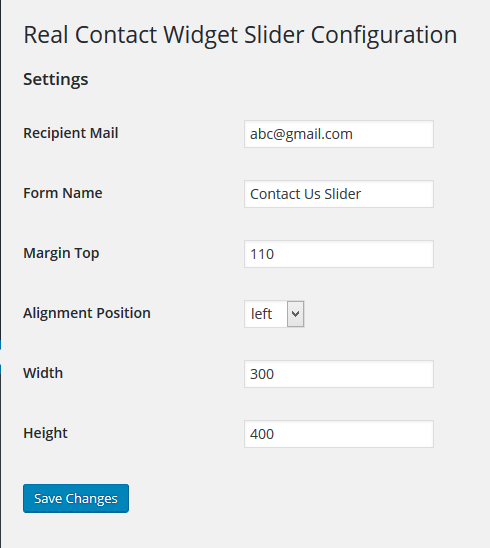Click the 'Alignment Position' label

87,313
